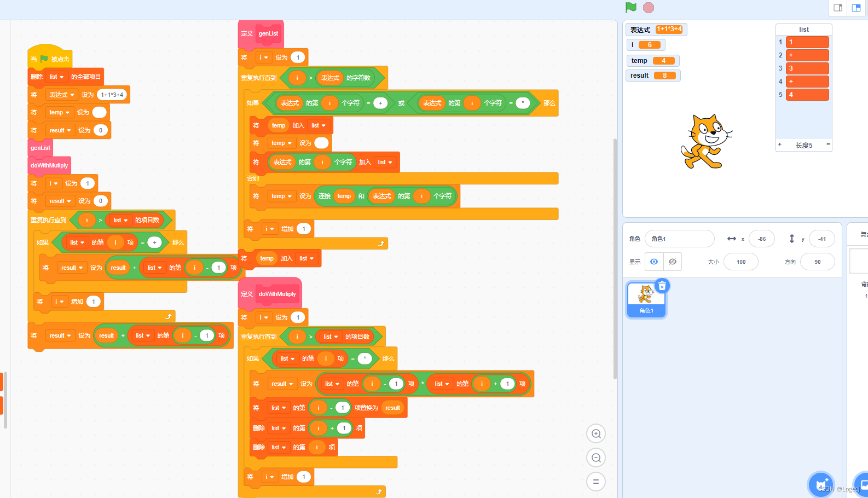Open the choose-a-sprite cat button
Screen dimensions: 868x498
[x=821, y=484]
